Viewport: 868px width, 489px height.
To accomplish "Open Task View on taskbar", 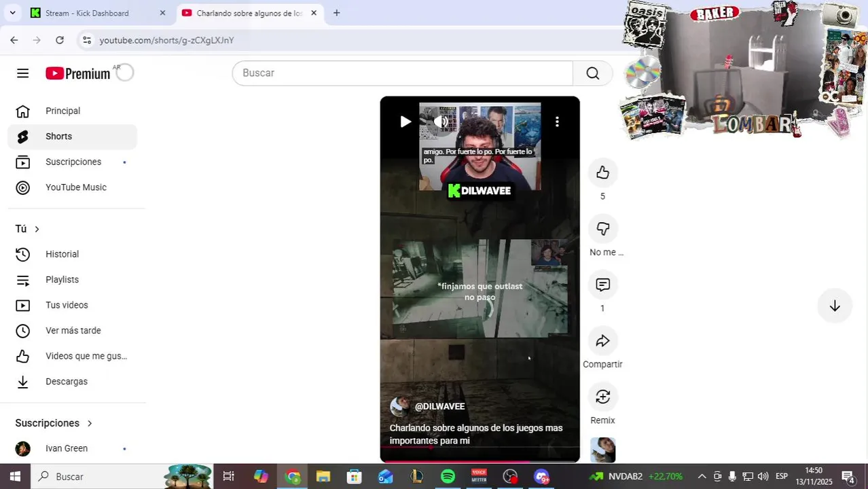I will (x=229, y=477).
